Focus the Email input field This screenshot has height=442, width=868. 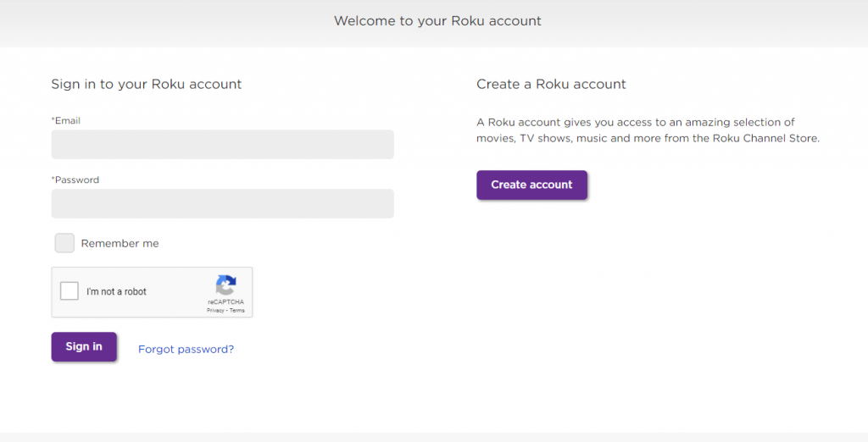(223, 145)
